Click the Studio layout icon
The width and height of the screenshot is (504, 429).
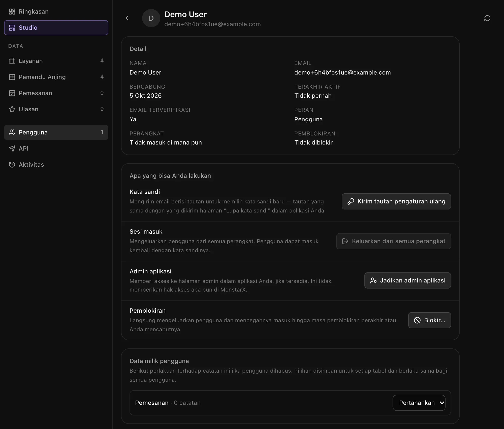[12, 28]
